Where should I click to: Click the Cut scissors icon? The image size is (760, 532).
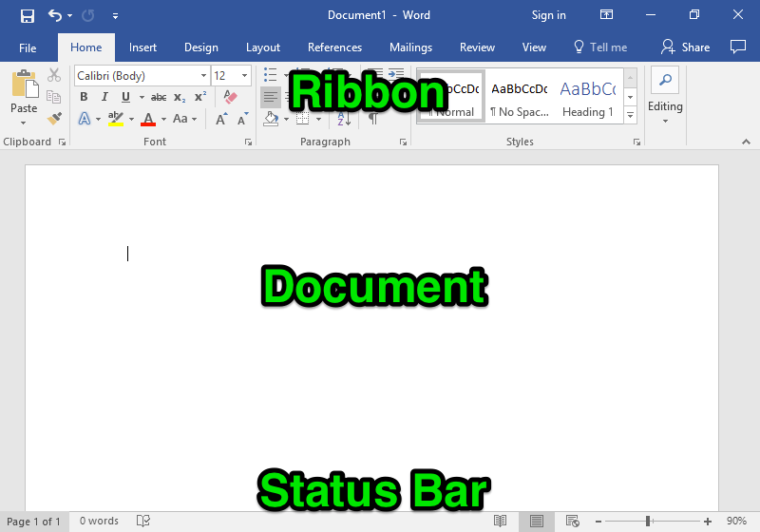(x=54, y=75)
